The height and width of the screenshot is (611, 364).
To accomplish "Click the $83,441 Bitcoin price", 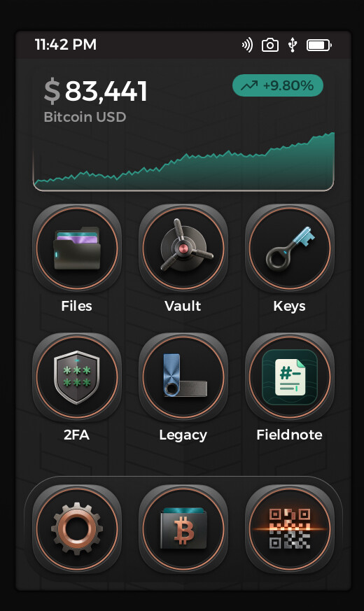I will (95, 91).
